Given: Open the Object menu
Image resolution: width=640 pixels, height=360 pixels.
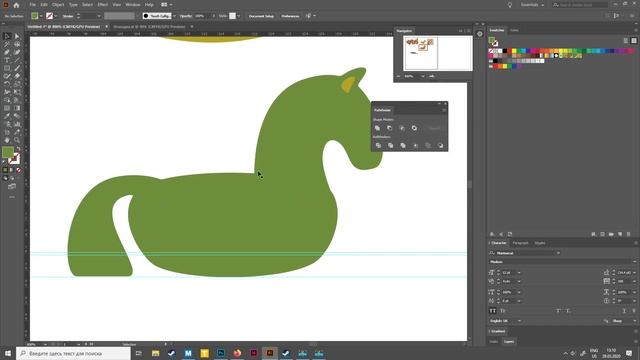Looking at the screenshot, I should tap(58, 5).
